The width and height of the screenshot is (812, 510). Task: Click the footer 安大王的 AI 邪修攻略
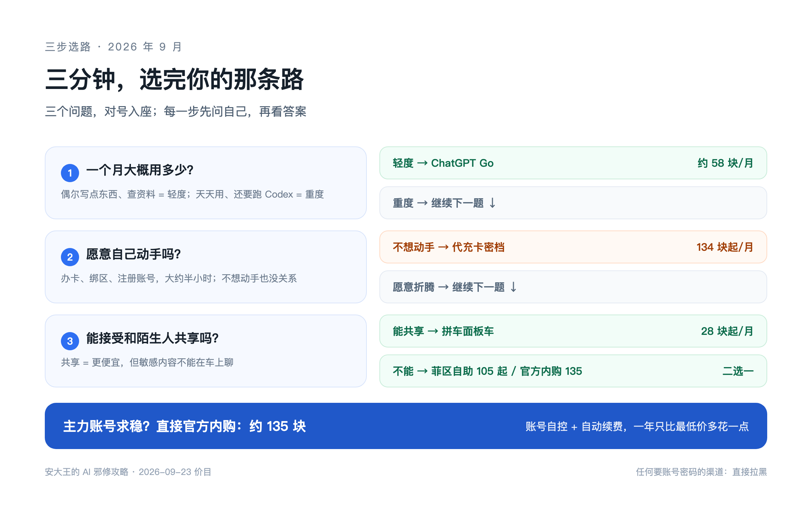[x=128, y=472]
